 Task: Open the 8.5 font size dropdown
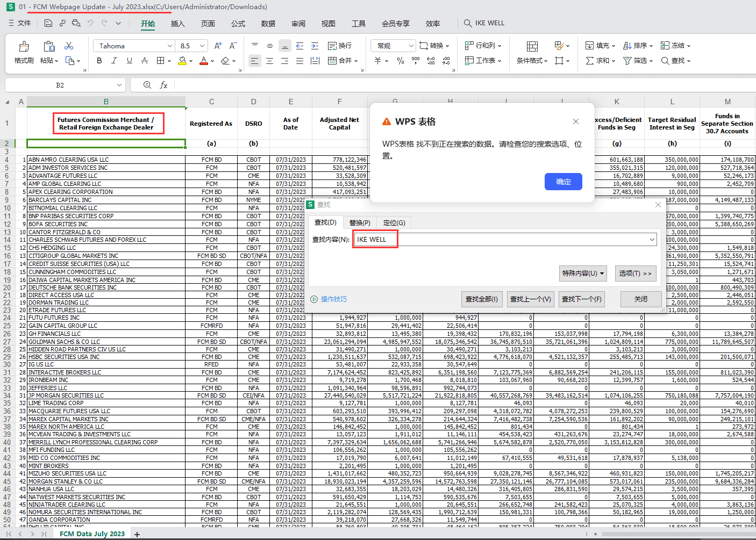(202, 46)
